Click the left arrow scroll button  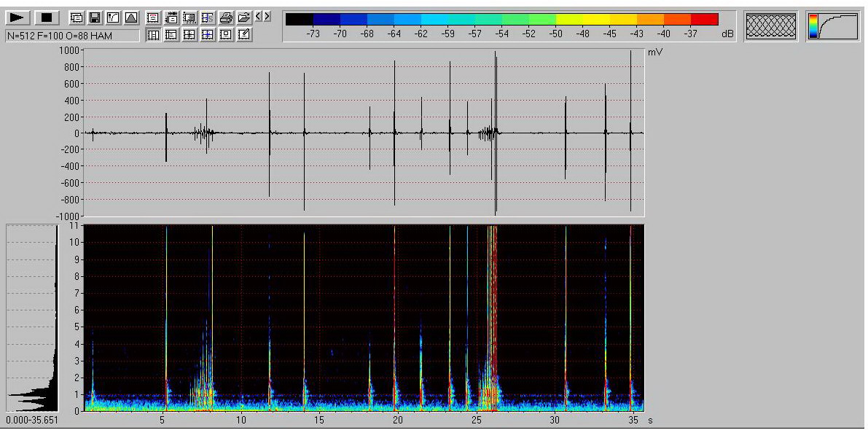pos(259,16)
